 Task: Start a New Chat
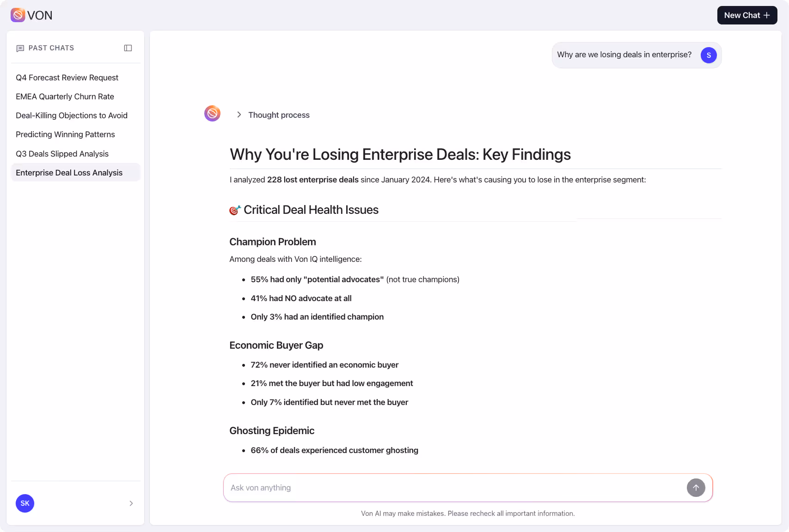pos(747,15)
